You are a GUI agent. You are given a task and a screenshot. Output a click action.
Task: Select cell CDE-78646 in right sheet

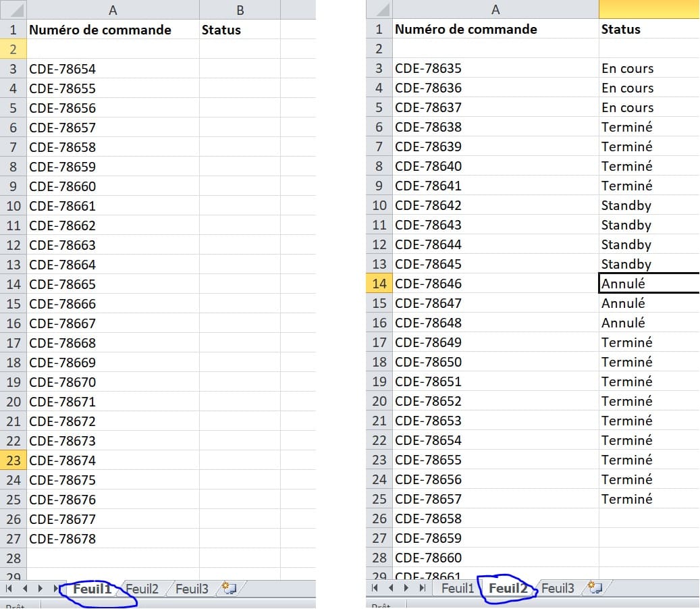coord(495,284)
